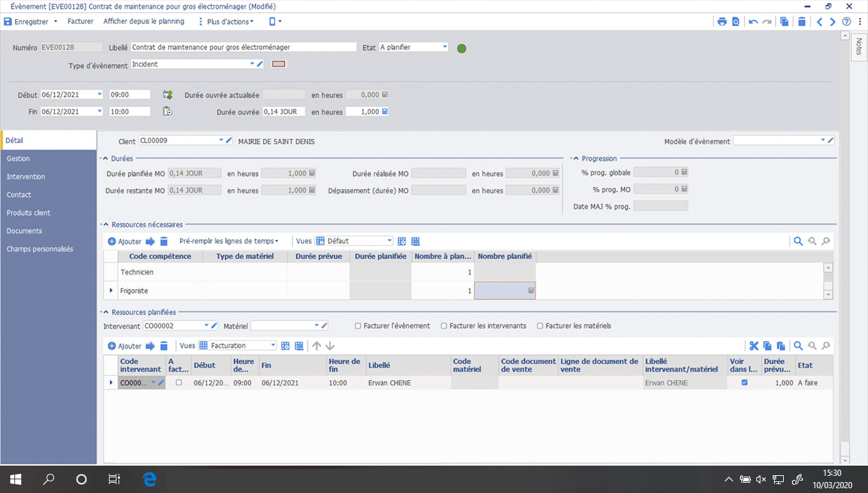The image size is (868, 493).
Task: Edit client CL00009 with the pencil icon
Action: coord(230,140)
